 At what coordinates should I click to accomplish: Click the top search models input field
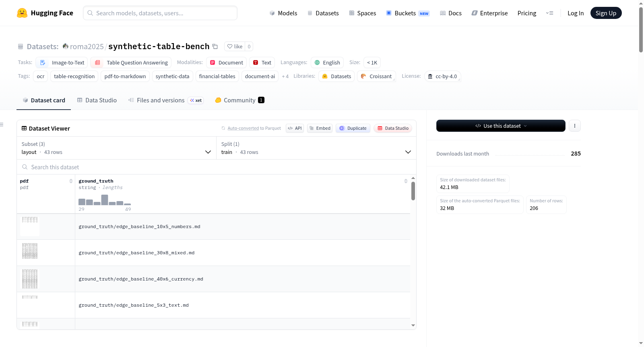[160, 13]
